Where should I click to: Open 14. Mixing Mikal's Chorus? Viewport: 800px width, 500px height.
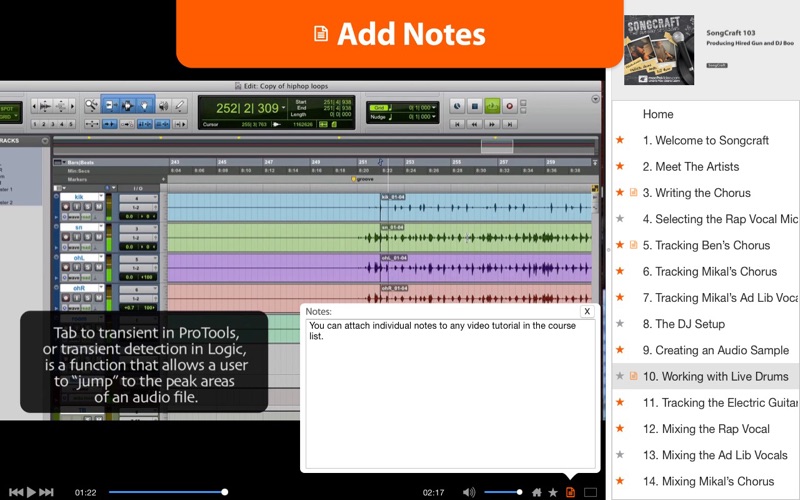(708, 482)
